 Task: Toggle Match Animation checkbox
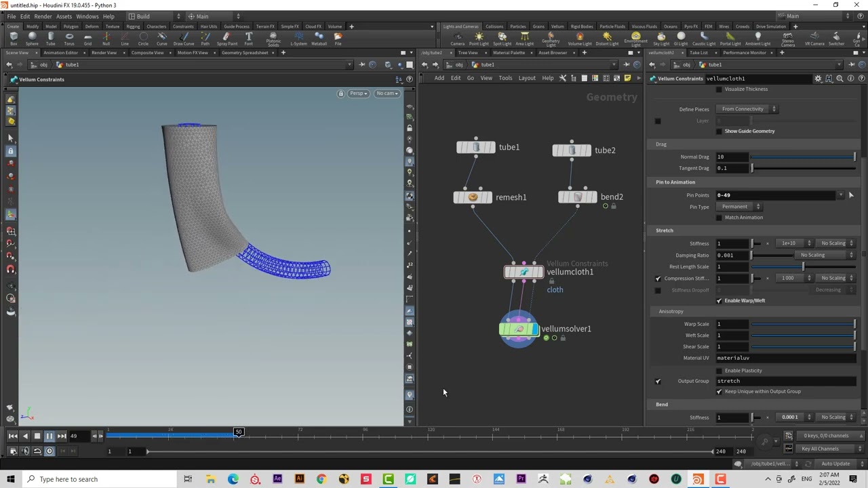coord(719,218)
